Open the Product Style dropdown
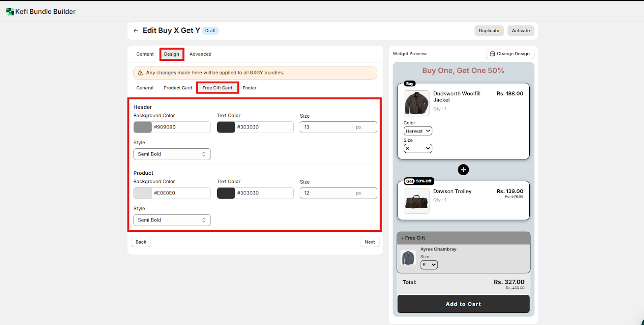Screen dimensions: 644x325 pyautogui.click(x=172, y=220)
